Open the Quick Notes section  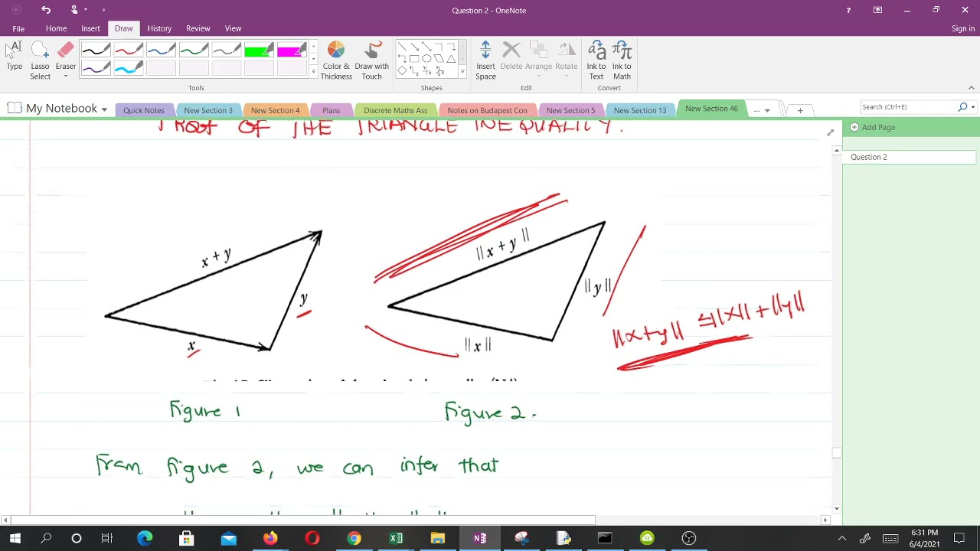(x=144, y=110)
